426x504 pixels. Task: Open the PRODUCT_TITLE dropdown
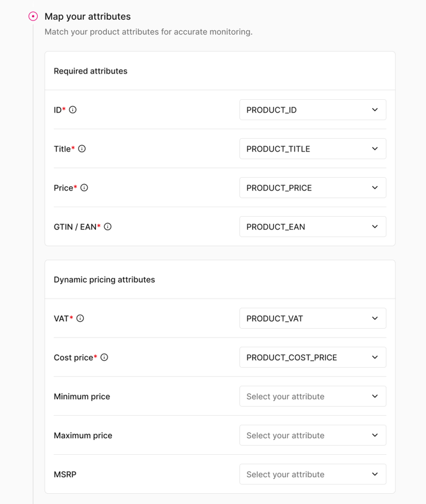[313, 148]
